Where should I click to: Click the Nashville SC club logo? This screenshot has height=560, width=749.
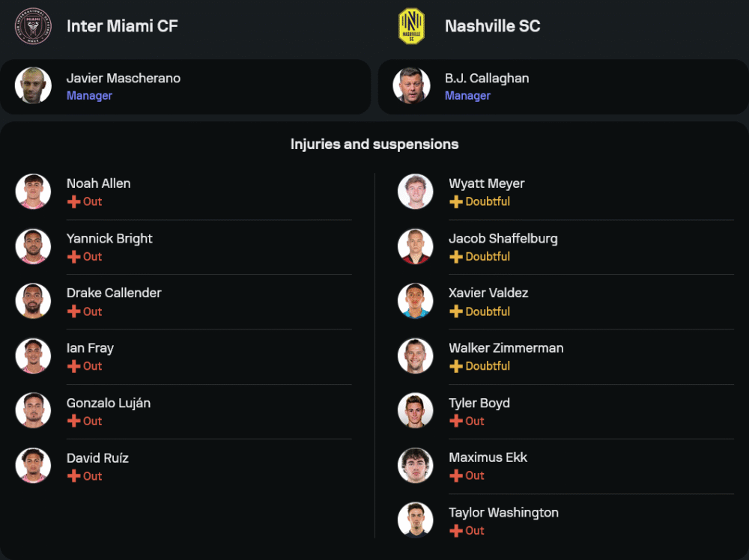411,26
